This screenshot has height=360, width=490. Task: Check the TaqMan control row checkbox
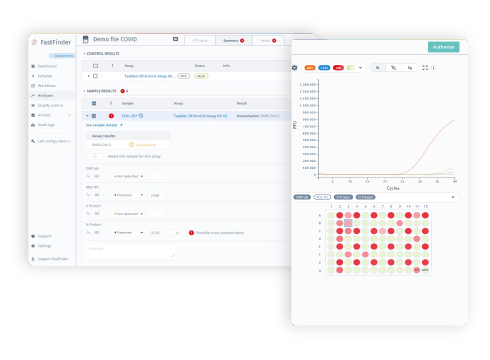[x=95, y=76]
